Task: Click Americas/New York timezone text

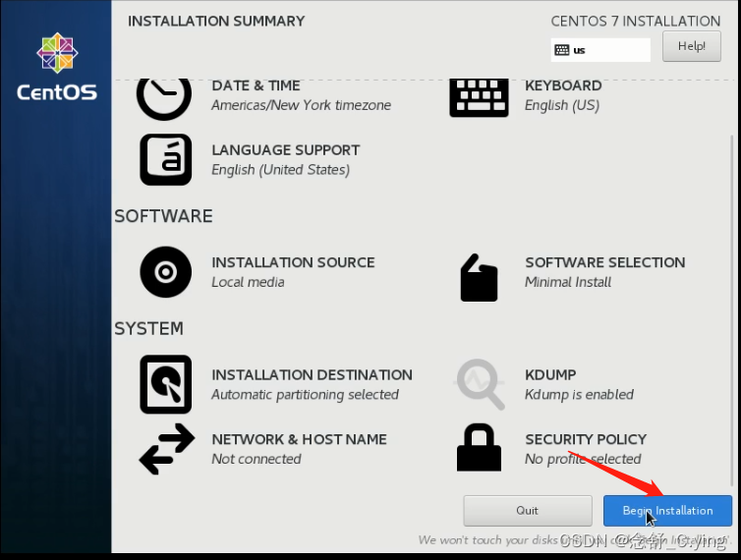Action: 301,105
